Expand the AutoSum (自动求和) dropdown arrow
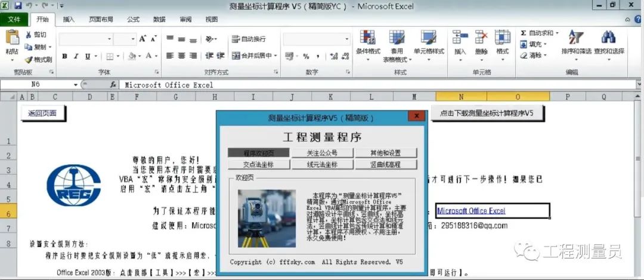Image resolution: width=644 pixels, height=280 pixels. click(x=558, y=33)
